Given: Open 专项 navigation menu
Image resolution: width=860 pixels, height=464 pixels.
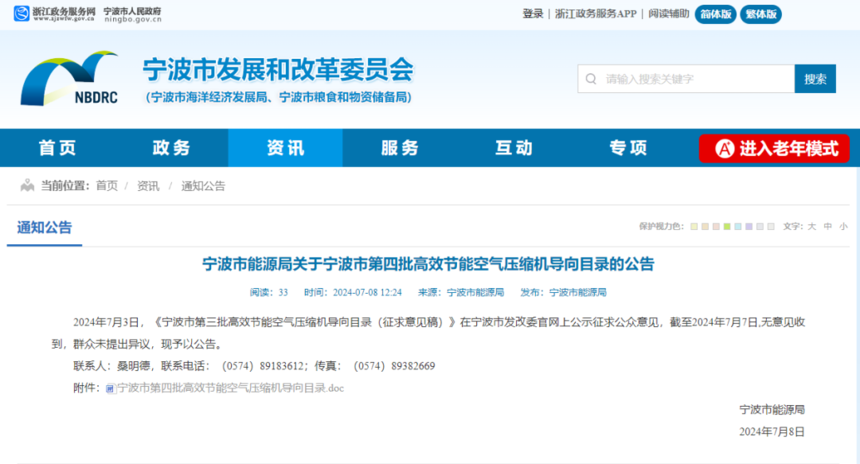Looking at the screenshot, I should click(629, 148).
